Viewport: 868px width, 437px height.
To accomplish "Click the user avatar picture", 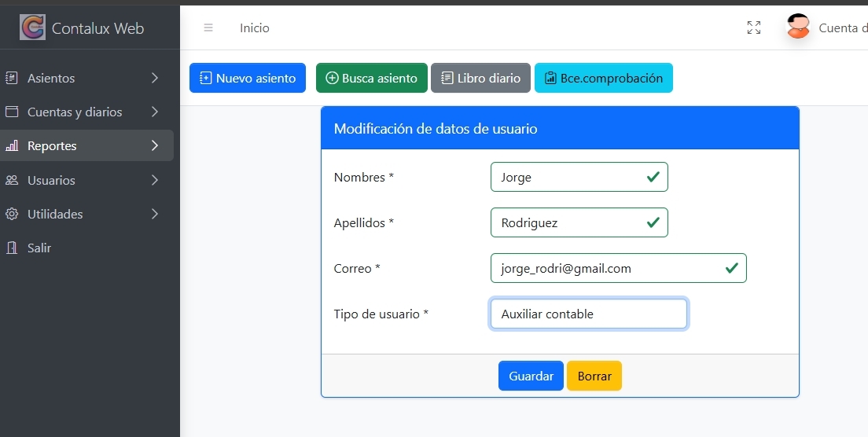I will (x=798, y=28).
